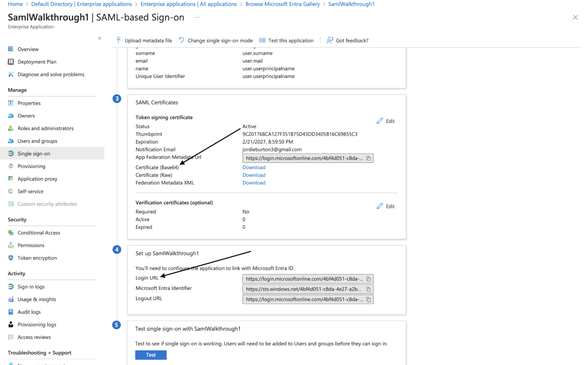Viewport: 588px width, 365px height.
Task: Click the Users and groups icon
Action: (x=11, y=141)
